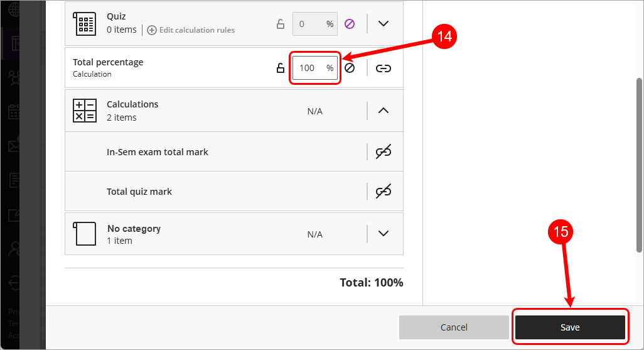The width and height of the screenshot is (644, 350).
Task: Collapse the Calculations section
Action: (x=384, y=111)
